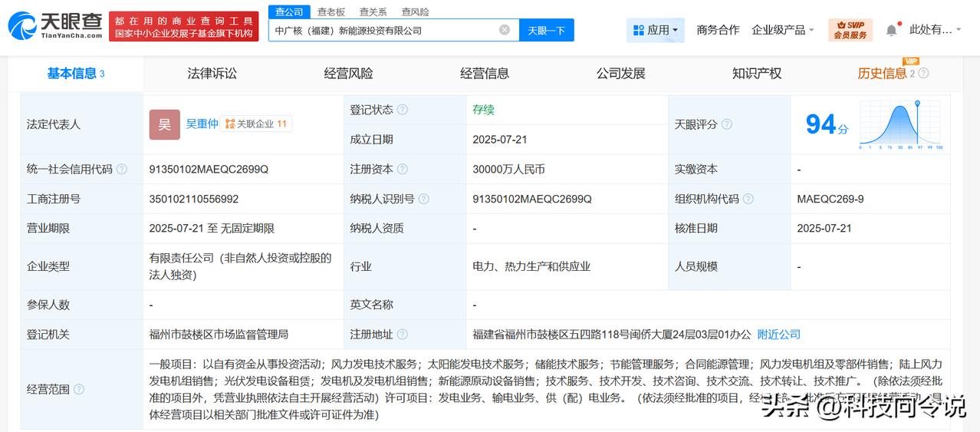Clear the search box with the X icon
This screenshot has width=980, height=432.
pos(505,30)
